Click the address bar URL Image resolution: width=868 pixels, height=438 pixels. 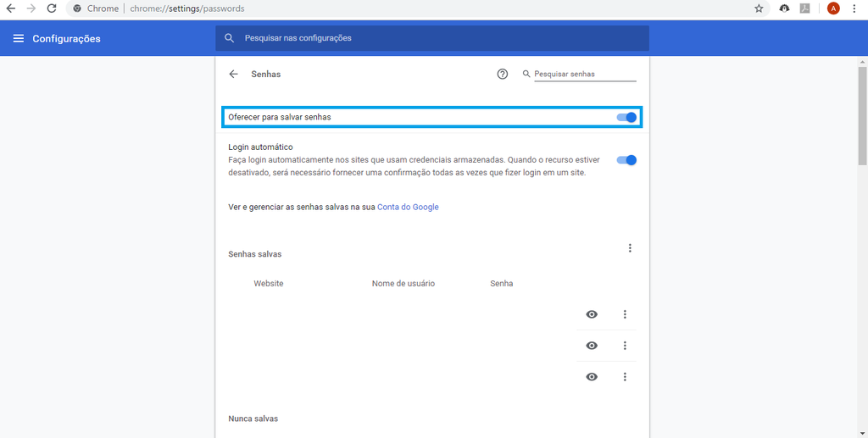click(x=187, y=8)
